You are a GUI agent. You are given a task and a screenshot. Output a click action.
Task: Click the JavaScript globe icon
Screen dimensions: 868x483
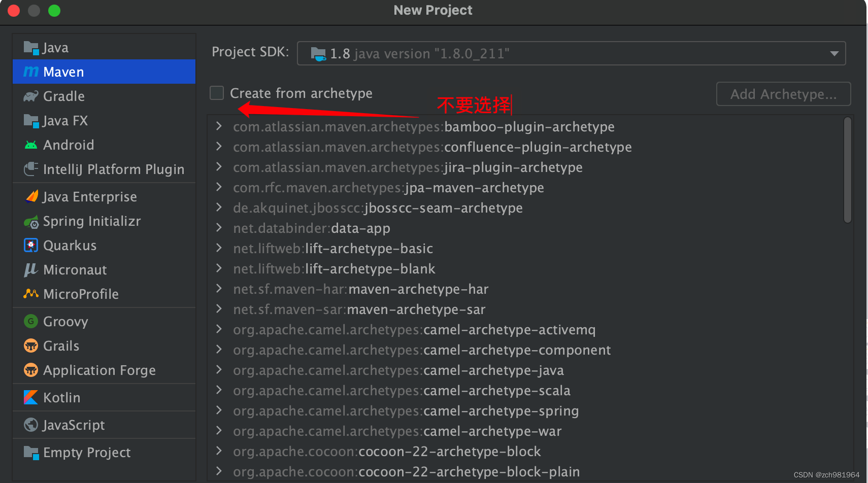click(x=31, y=425)
